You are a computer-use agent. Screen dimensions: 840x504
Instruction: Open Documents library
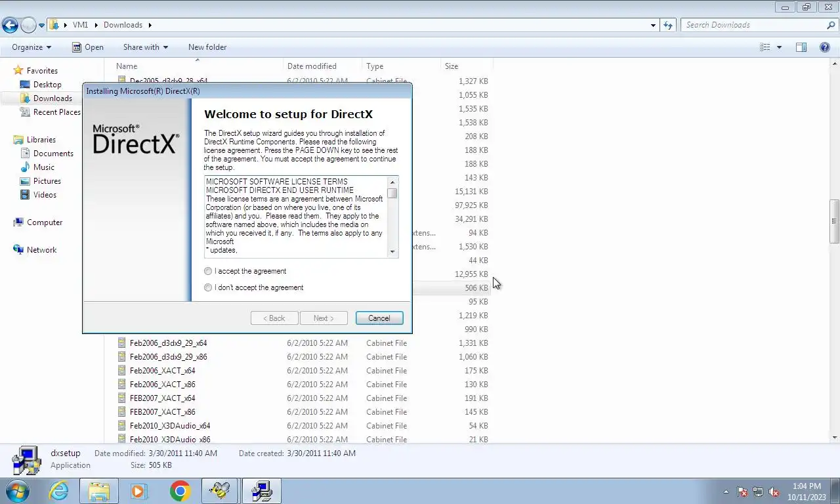[53, 154]
